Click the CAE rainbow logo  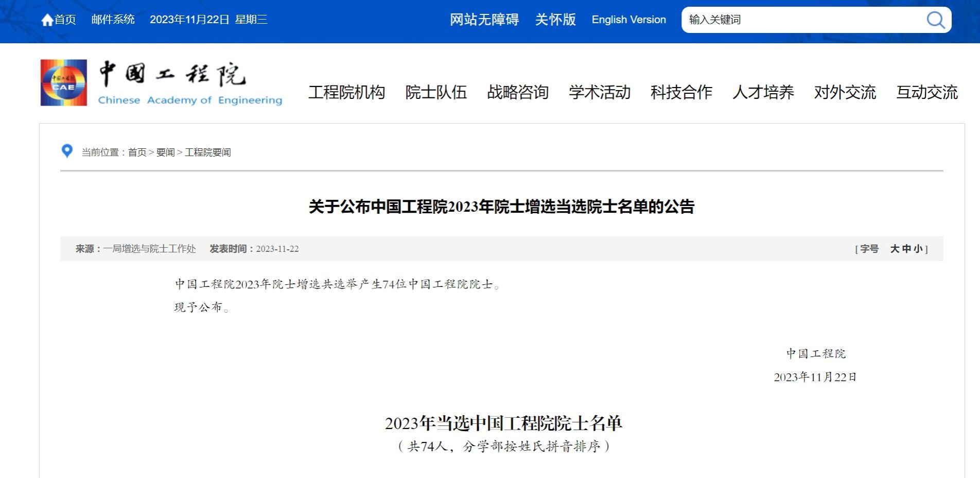coord(64,83)
